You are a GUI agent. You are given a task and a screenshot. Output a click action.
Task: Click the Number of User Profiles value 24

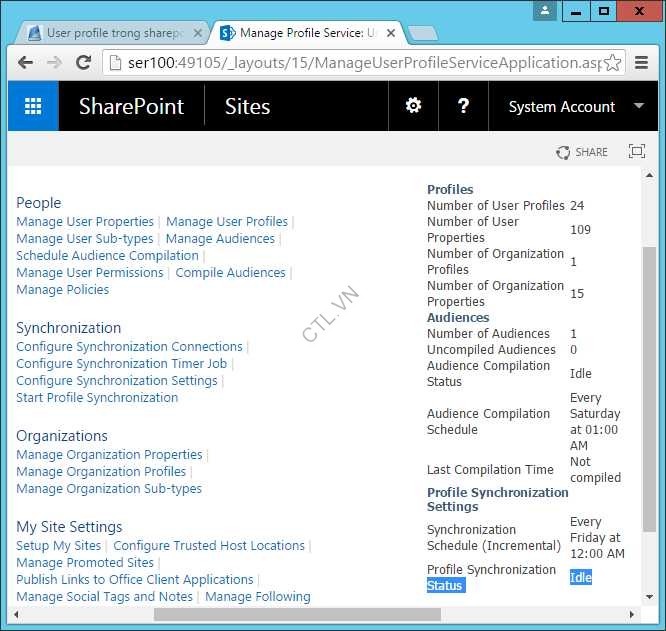pyautogui.click(x=577, y=206)
